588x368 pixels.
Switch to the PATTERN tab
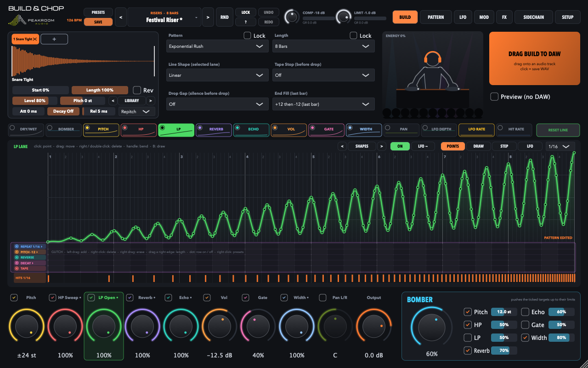pos(435,17)
